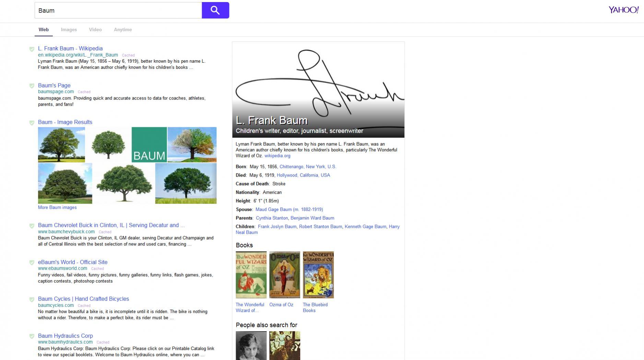Click shield icon beside Baum Chevrolet Buick result
Viewport: 644px width, 360px height.
pos(32,226)
